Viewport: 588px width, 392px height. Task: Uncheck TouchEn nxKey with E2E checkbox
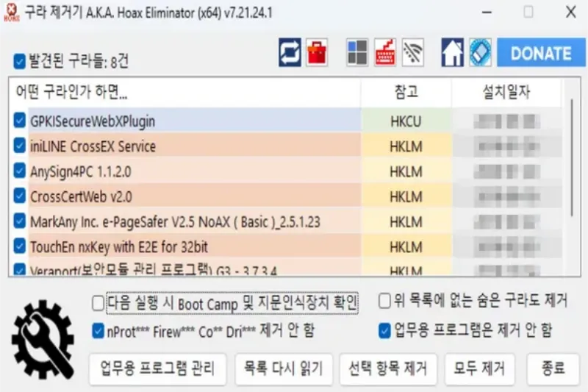tap(20, 246)
